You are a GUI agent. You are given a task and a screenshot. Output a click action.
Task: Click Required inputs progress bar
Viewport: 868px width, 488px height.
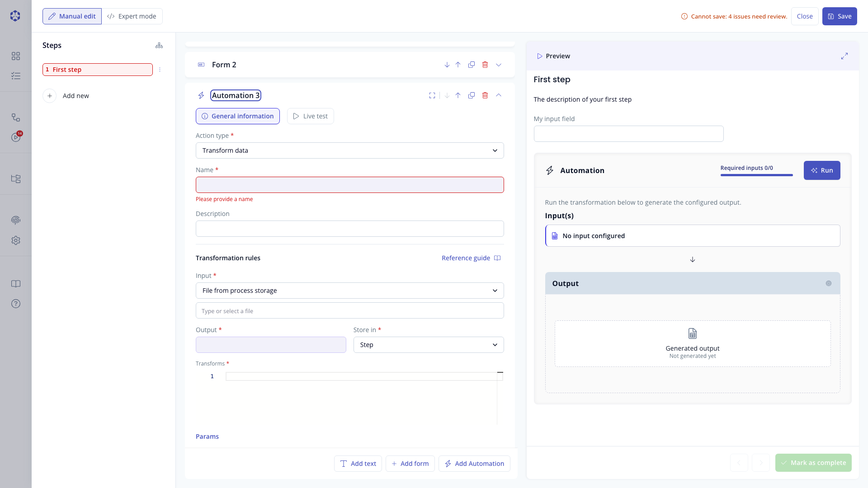(756, 175)
